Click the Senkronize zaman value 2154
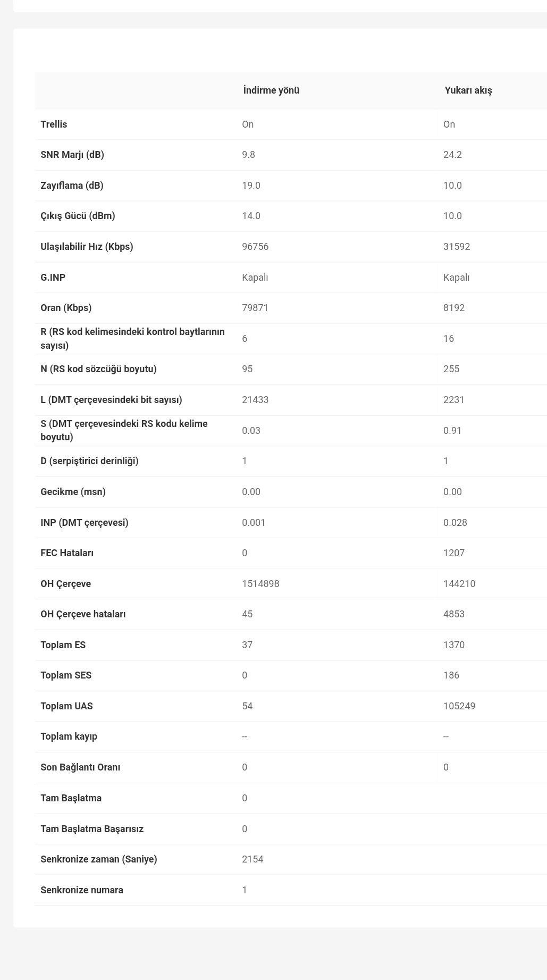 click(x=253, y=859)
